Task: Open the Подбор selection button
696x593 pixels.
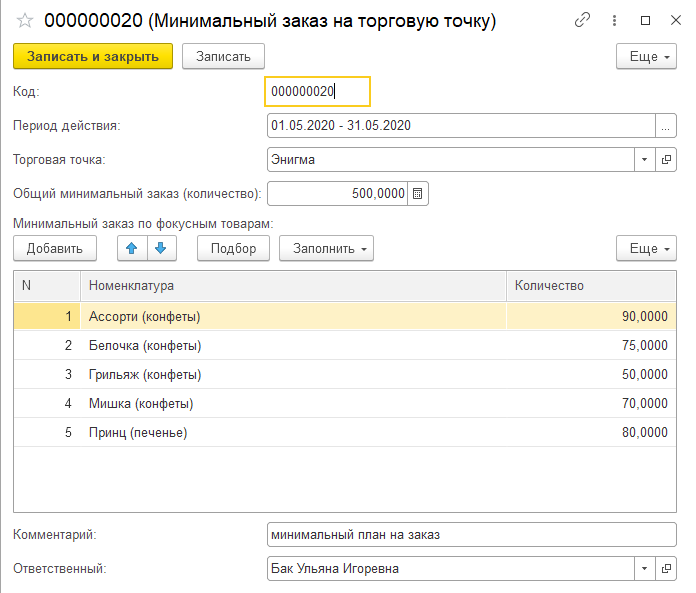Action: tap(233, 248)
